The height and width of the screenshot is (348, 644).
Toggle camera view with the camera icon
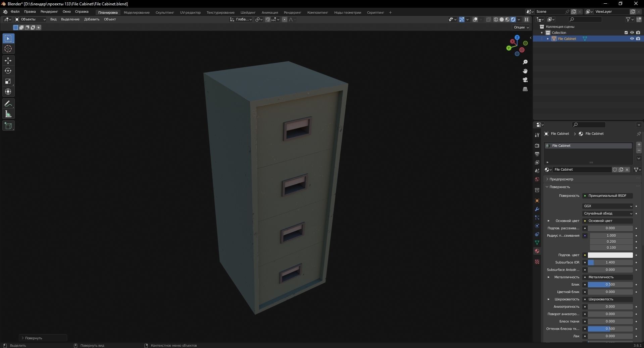(x=525, y=80)
